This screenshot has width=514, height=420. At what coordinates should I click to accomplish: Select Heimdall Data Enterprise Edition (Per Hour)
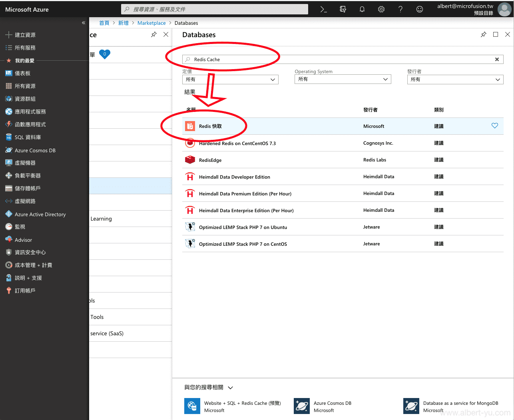click(x=343, y=210)
